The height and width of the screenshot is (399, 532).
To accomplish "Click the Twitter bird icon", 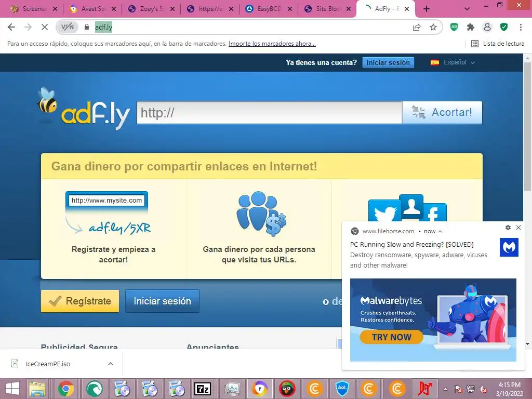I will (385, 212).
